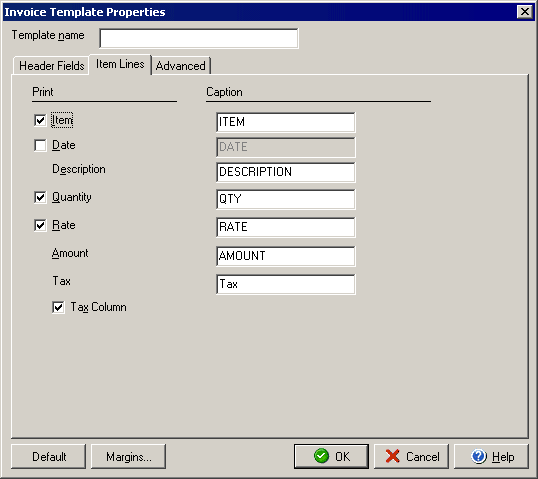
Task: Disable the Rate print checkbox
Action: point(40,225)
